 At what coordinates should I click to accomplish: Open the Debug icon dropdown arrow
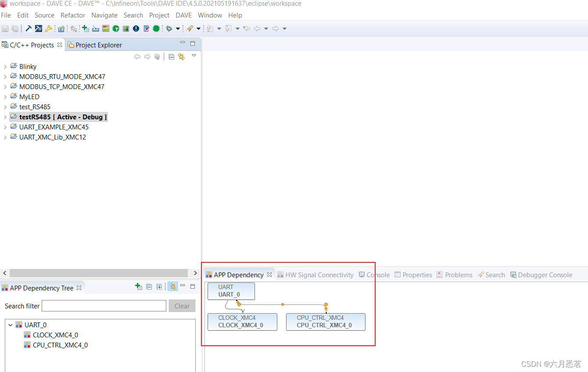pyautogui.click(x=178, y=29)
